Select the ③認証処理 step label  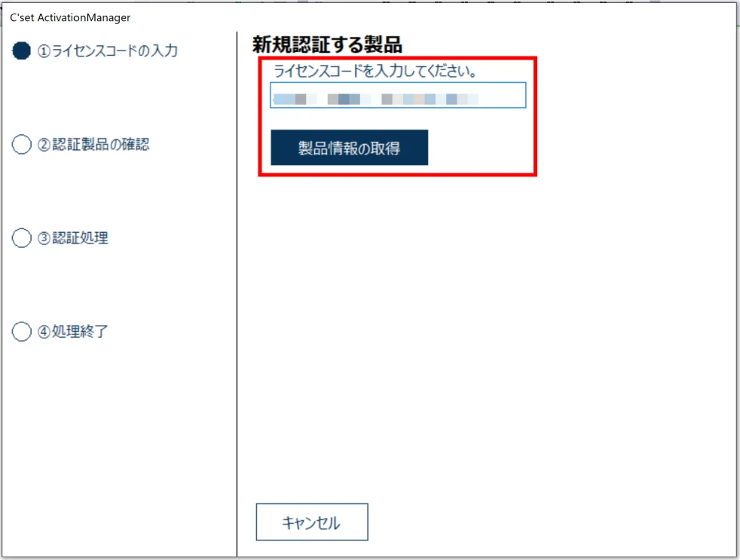(73, 238)
